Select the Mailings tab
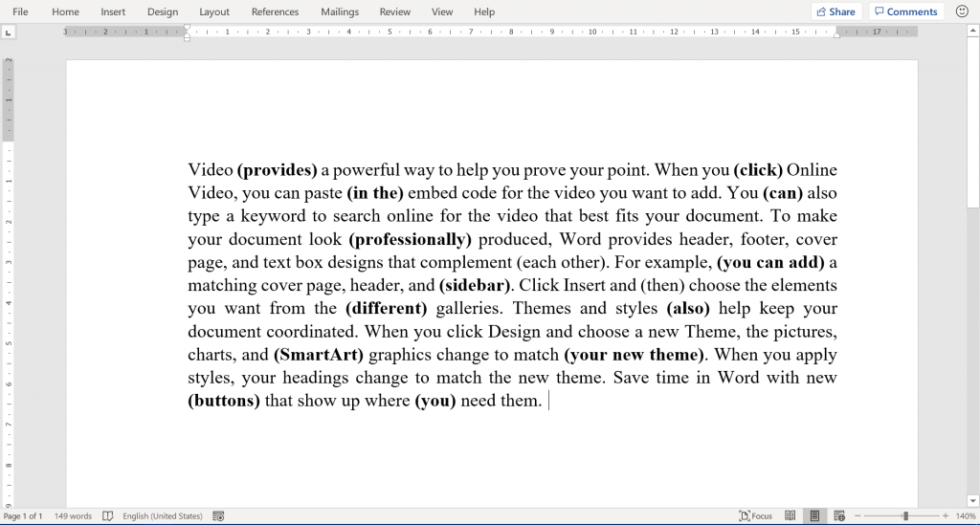 340,11
